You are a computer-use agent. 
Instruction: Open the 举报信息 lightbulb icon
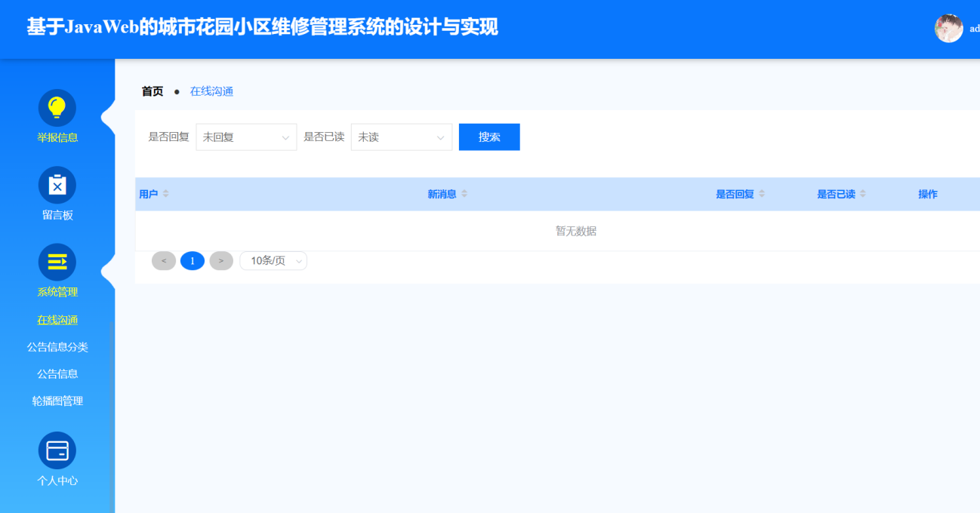click(x=57, y=108)
